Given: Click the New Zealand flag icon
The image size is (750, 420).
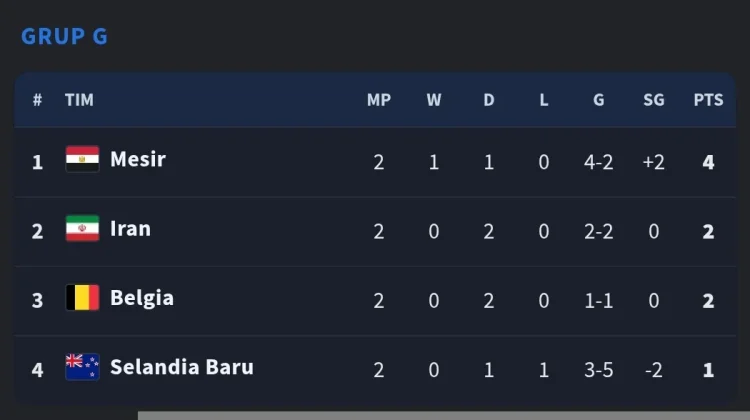Looking at the screenshot, I should click(x=82, y=367).
